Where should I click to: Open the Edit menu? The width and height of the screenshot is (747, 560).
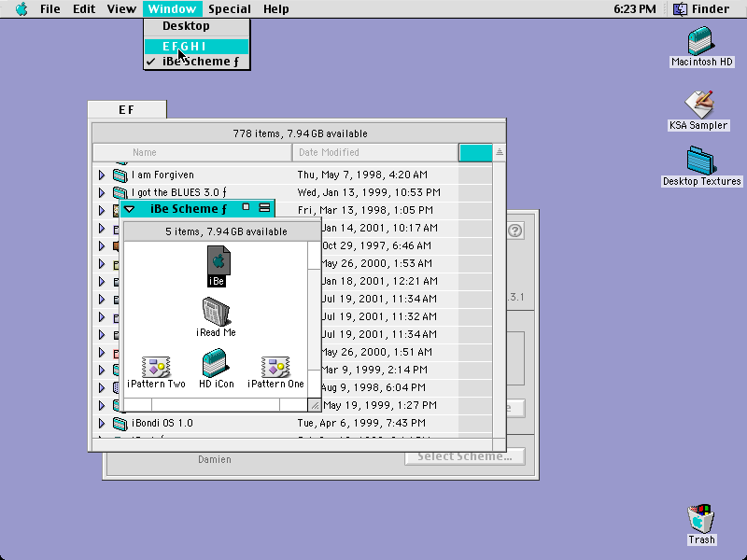pyautogui.click(x=84, y=9)
